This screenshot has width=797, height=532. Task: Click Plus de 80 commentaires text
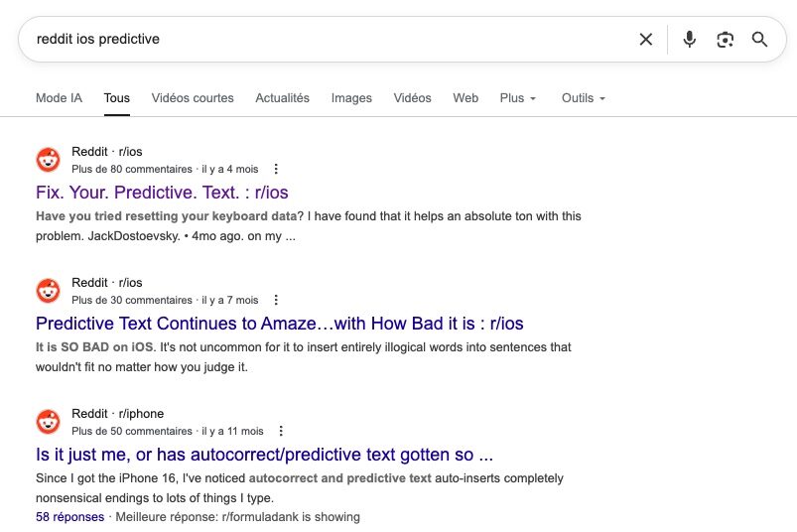[132, 169]
